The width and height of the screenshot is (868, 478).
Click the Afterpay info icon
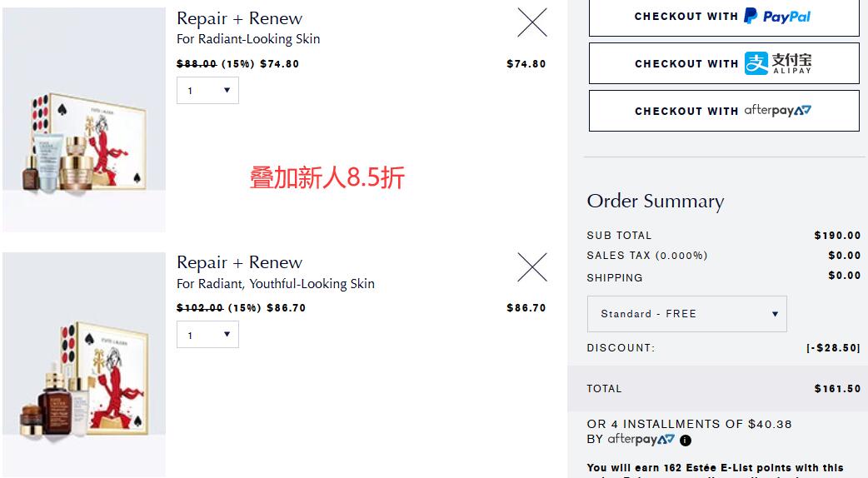[686, 441]
